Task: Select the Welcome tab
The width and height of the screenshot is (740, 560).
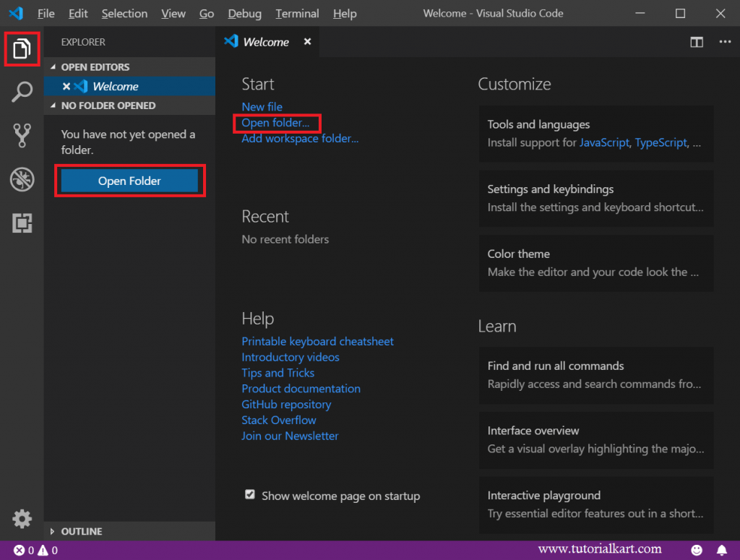Action: [x=265, y=42]
